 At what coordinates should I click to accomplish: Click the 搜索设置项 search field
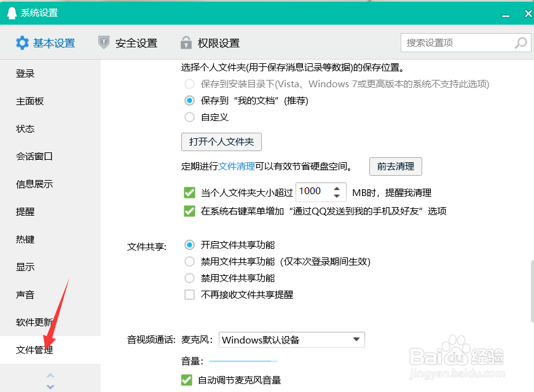coord(466,43)
